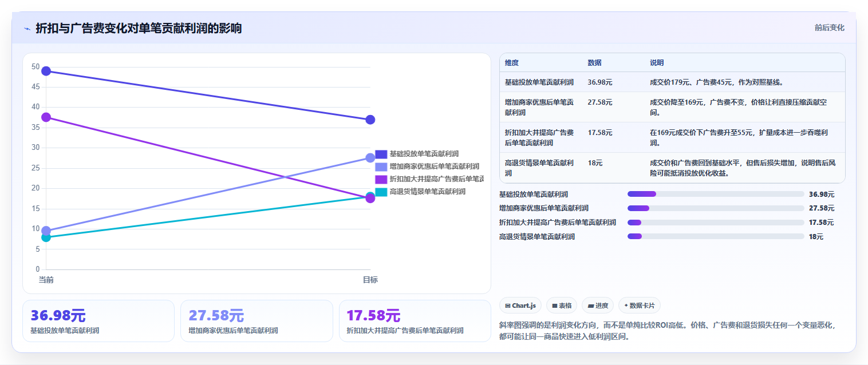Click the wave icon beside the dashboard title
This screenshot has height=365, width=868.
pyautogui.click(x=27, y=29)
